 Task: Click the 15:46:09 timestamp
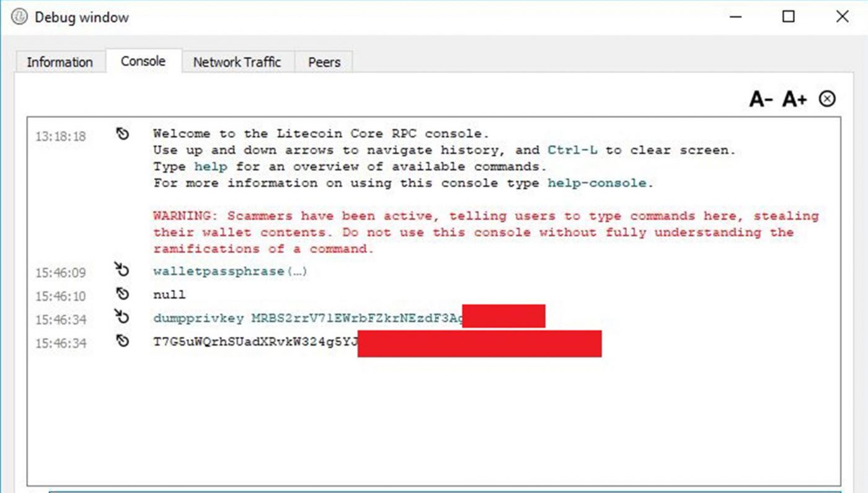click(x=60, y=273)
